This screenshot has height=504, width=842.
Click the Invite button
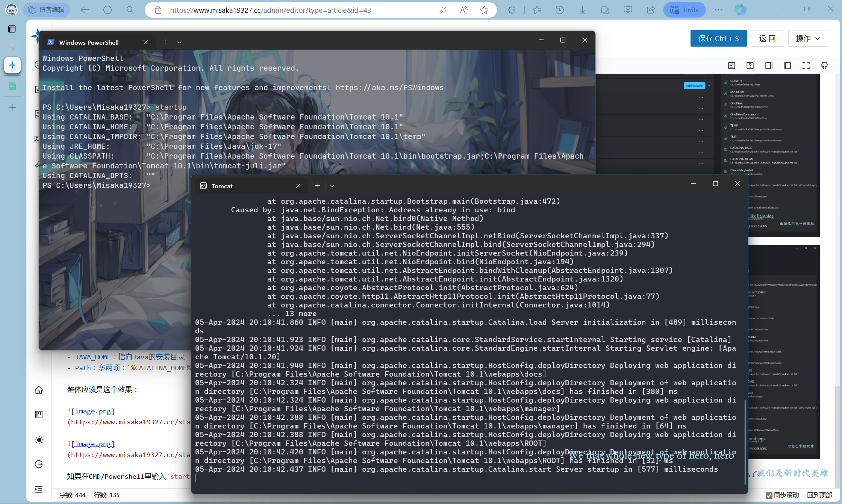tap(685, 10)
